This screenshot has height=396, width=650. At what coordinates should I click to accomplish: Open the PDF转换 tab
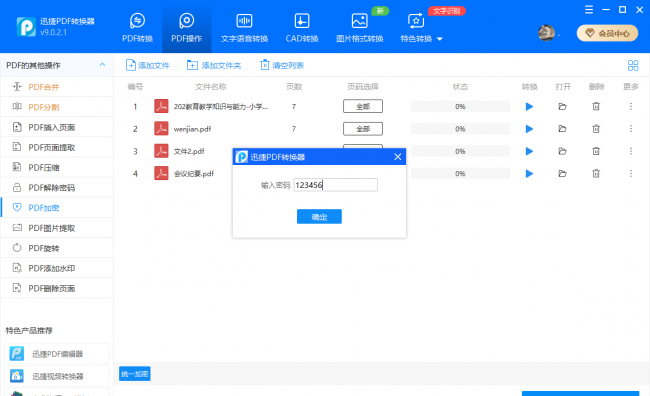click(137, 27)
